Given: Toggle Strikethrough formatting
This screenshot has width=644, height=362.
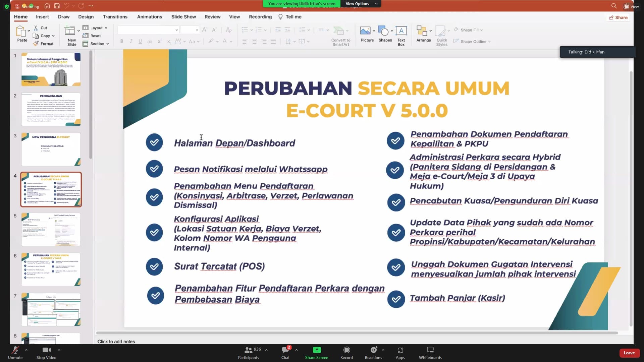Looking at the screenshot, I should click(150, 41).
